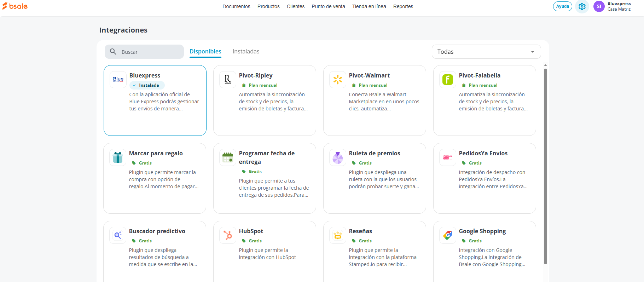Click the Pivot-Falabella green icon
This screenshot has width=644, height=282.
(448, 80)
